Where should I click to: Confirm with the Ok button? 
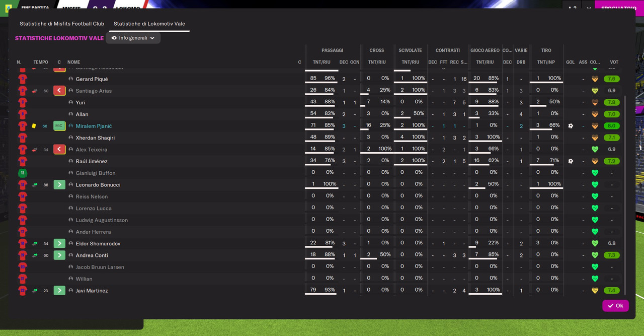point(615,306)
